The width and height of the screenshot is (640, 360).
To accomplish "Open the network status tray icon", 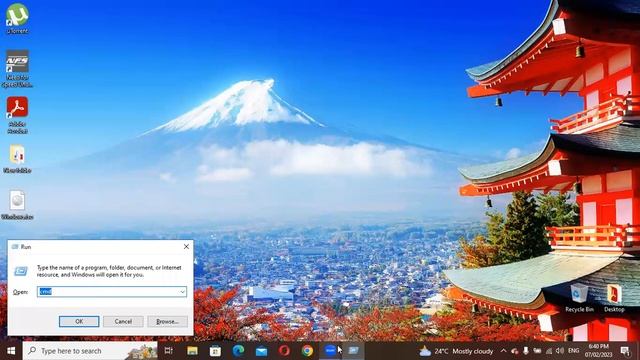I will tap(549, 351).
